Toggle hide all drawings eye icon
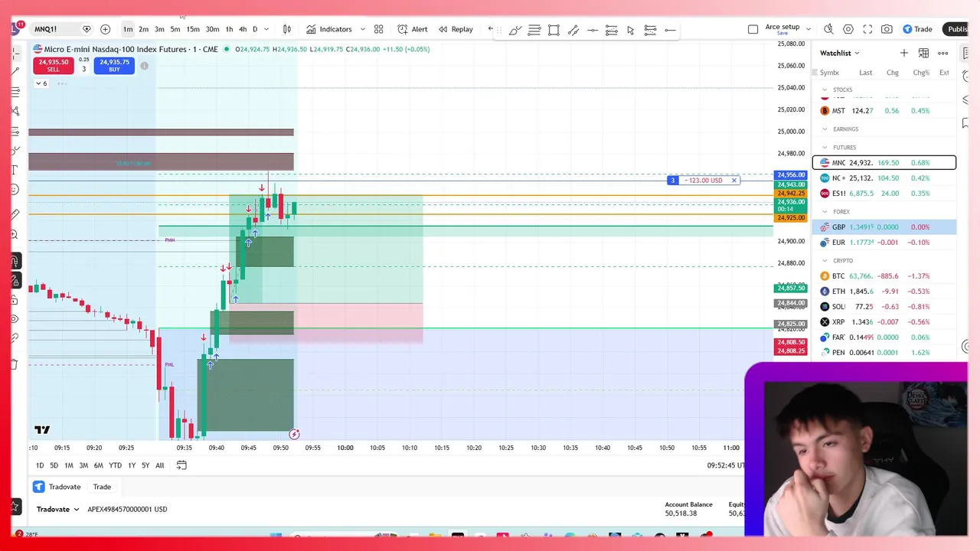The width and height of the screenshot is (980, 551). pos(15,319)
